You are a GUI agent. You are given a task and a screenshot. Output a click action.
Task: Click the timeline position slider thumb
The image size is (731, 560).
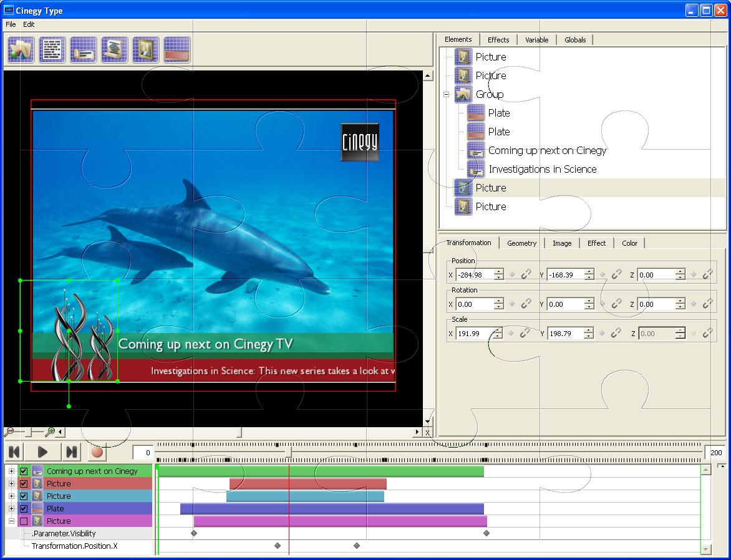point(289,452)
